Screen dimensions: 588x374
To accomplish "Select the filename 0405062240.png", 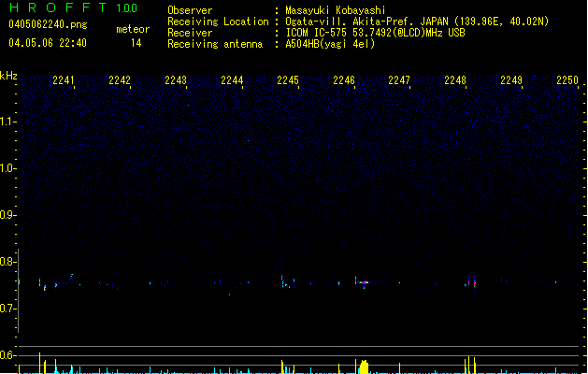I will coord(48,24).
